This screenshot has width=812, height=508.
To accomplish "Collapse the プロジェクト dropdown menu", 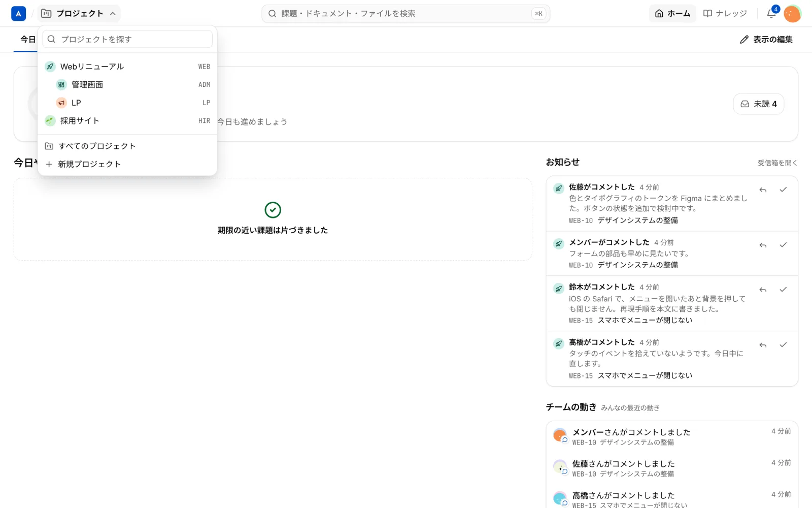I will pyautogui.click(x=79, y=14).
